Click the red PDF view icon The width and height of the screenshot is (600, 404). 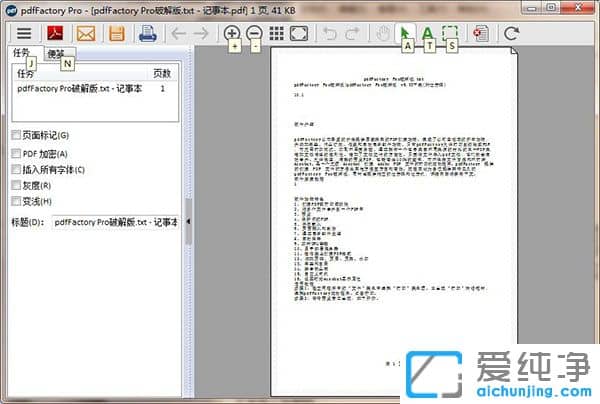pyautogui.click(x=54, y=34)
